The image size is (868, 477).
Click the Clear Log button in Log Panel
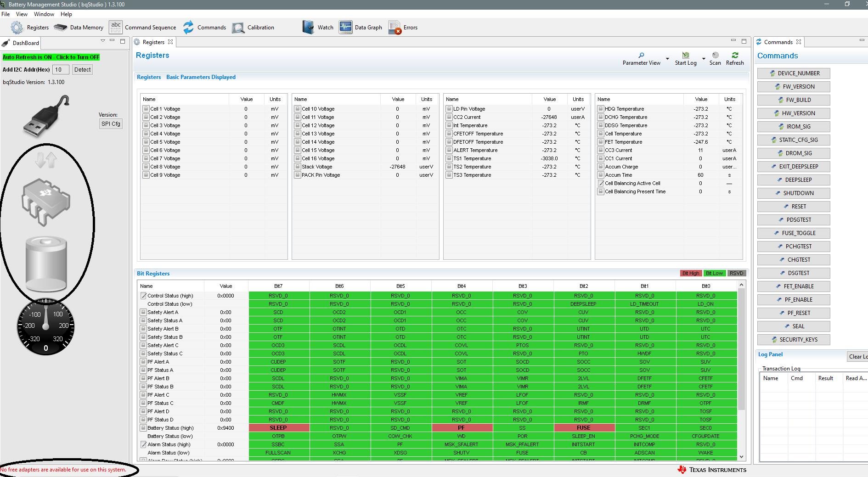857,357
